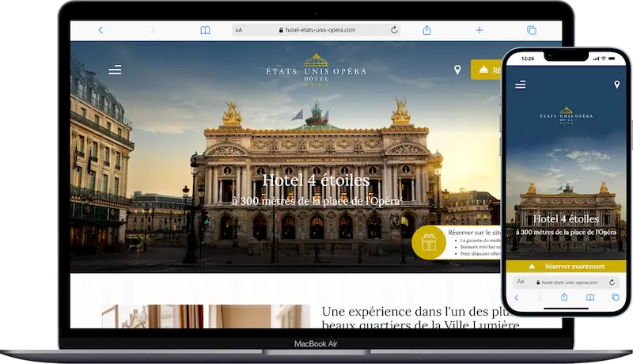The image size is (633, 364).
Task: Click the États-Unis Opéra hotel logo on laptop
Action: point(316,70)
